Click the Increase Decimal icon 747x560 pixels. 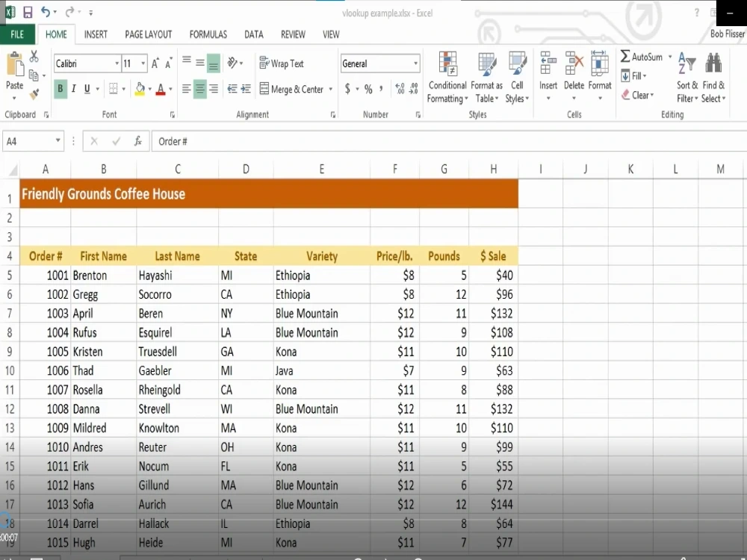[x=400, y=89]
